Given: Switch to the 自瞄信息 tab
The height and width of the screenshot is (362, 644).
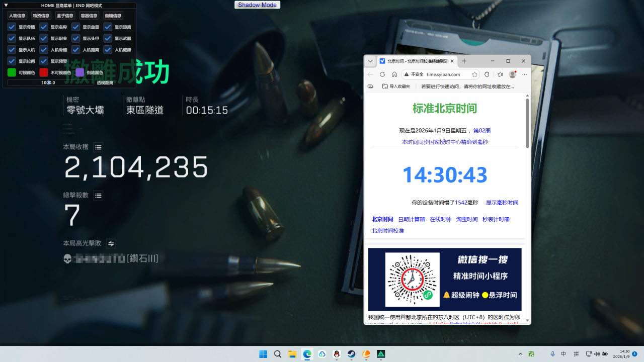Looking at the screenshot, I should [x=113, y=16].
